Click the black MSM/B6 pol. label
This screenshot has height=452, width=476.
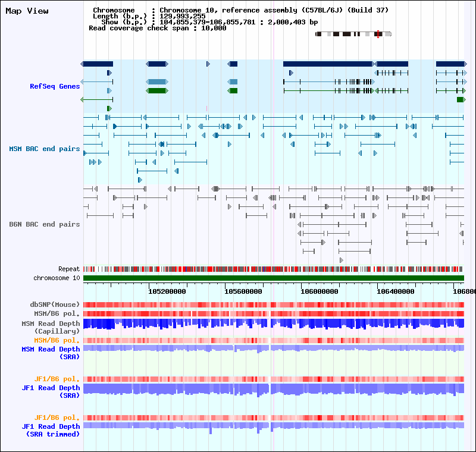57,313
